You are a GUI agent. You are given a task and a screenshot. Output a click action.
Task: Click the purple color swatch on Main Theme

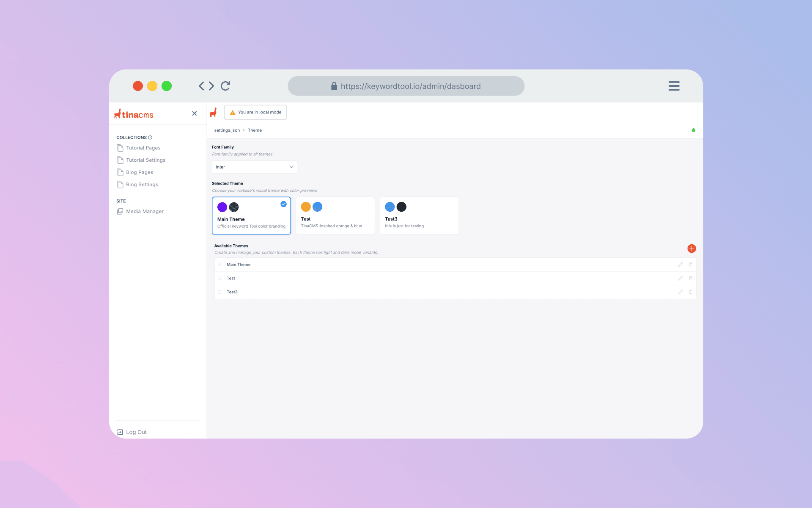pyautogui.click(x=222, y=207)
